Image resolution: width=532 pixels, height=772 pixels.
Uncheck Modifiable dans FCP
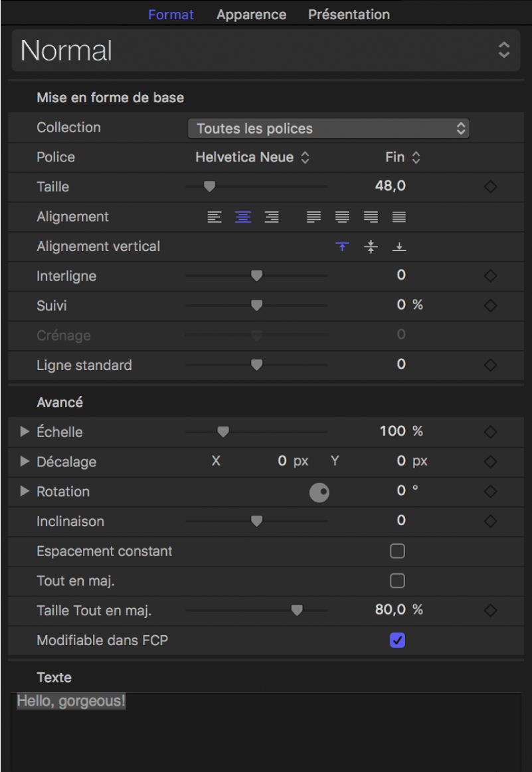point(397,640)
